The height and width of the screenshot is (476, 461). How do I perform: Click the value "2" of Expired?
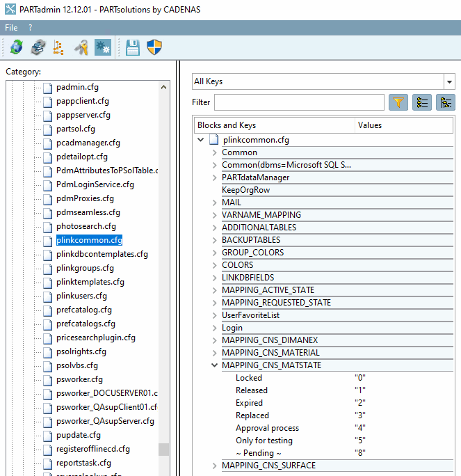pos(360,403)
